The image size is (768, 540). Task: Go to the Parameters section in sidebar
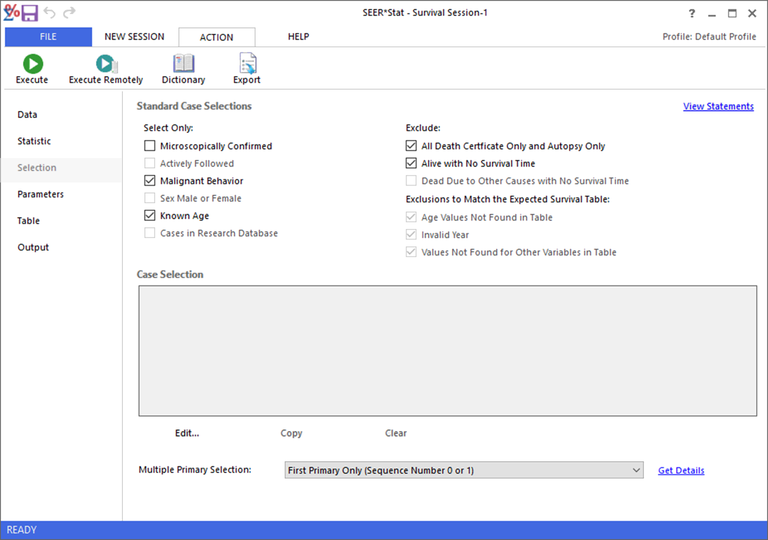pyautogui.click(x=40, y=194)
